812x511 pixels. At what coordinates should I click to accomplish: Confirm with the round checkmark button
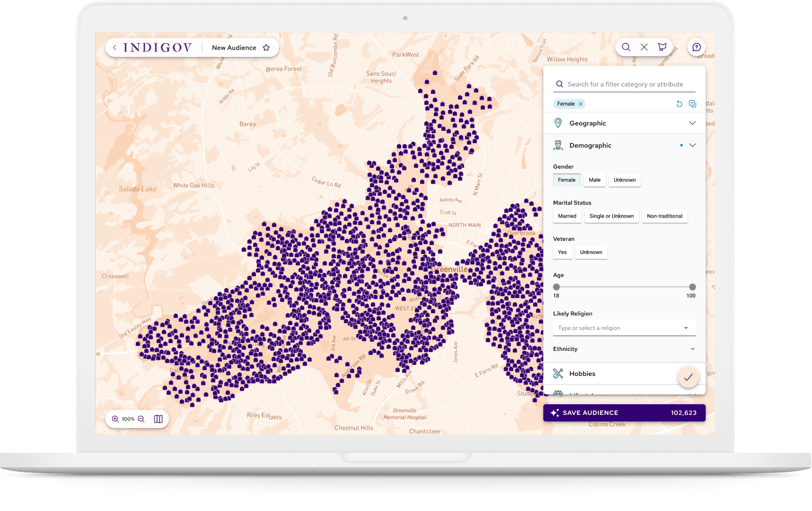coord(688,377)
